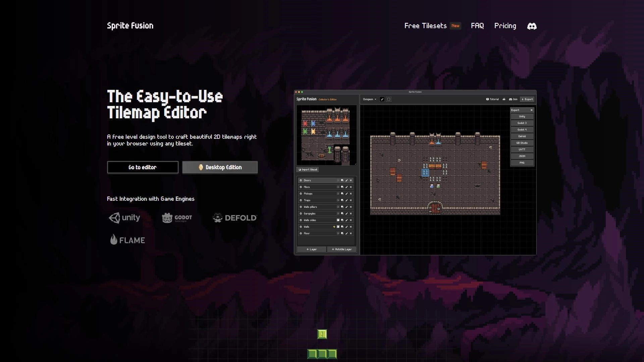Open Free Tilesets in the navigation
Viewport: 644px width, 362px height.
(425, 26)
